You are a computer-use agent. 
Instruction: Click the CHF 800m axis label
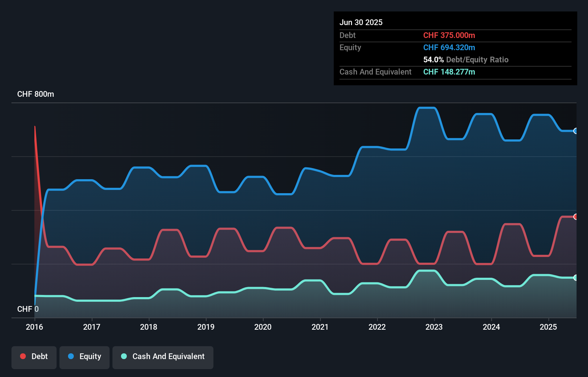click(x=35, y=94)
